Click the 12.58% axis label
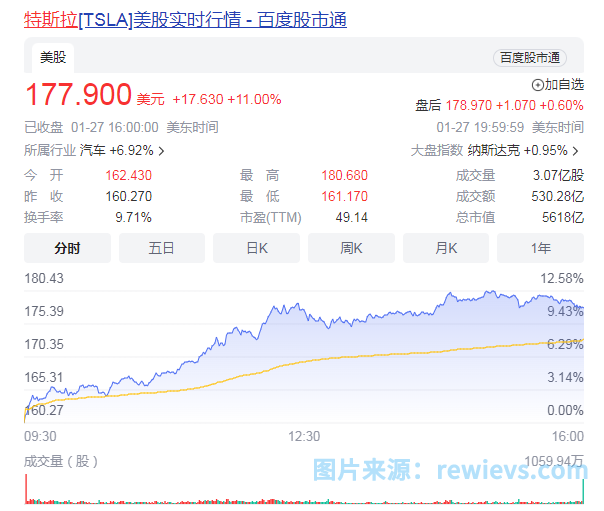 pos(562,278)
